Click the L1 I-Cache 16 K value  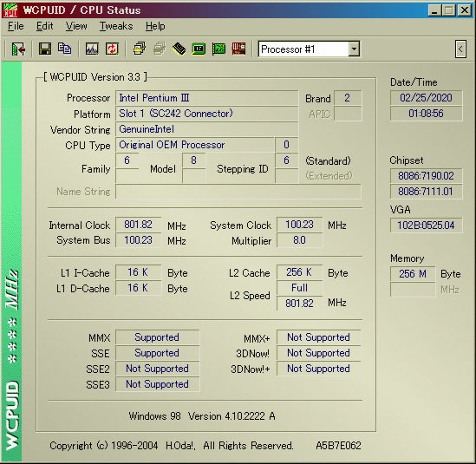[139, 272]
